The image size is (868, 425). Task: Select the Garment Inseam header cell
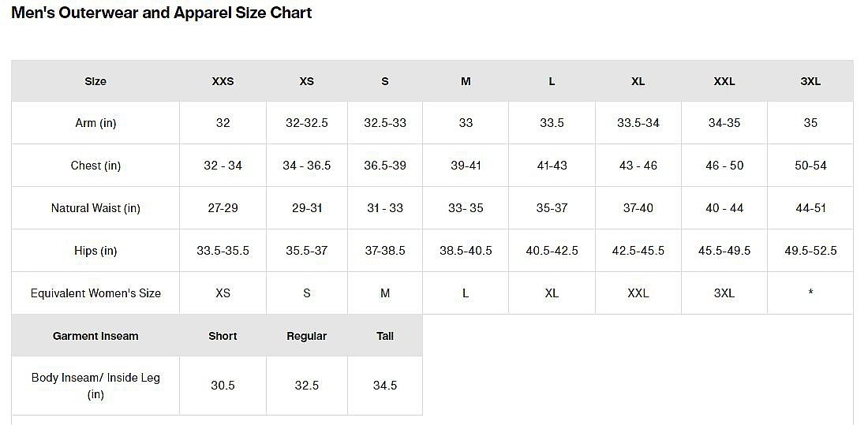point(95,336)
